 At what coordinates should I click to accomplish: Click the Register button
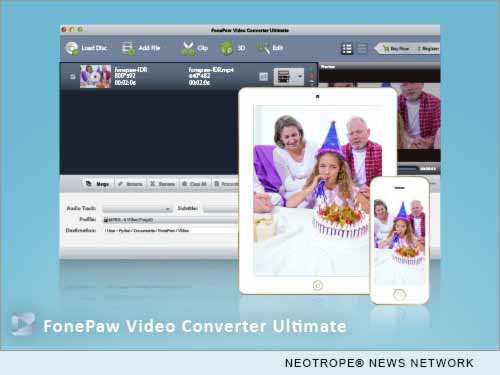pyautogui.click(x=428, y=49)
